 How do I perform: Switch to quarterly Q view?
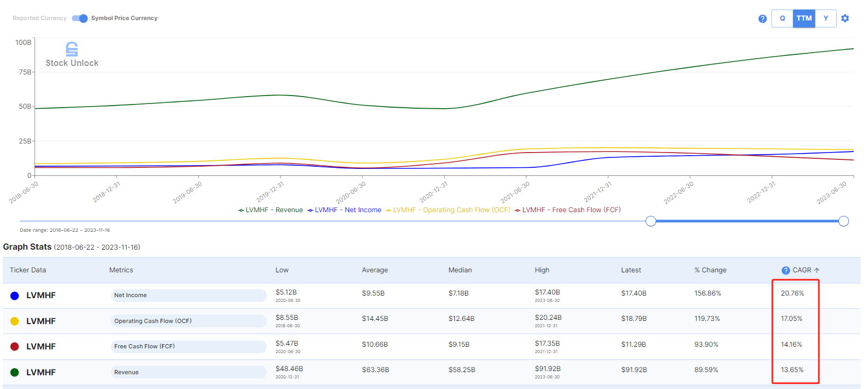pos(782,18)
